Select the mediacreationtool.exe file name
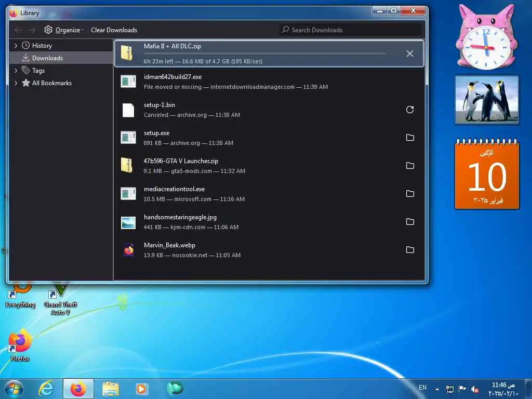This screenshot has width=532, height=399. coord(175,189)
